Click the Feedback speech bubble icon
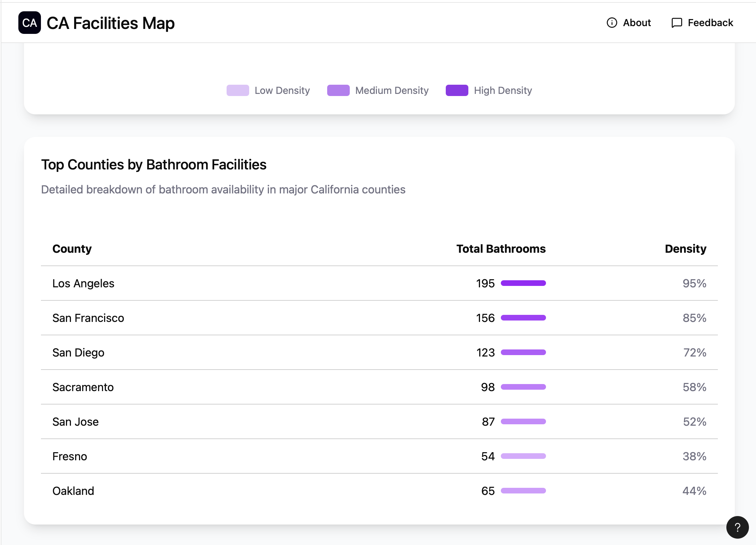This screenshot has width=756, height=545. pyautogui.click(x=676, y=23)
